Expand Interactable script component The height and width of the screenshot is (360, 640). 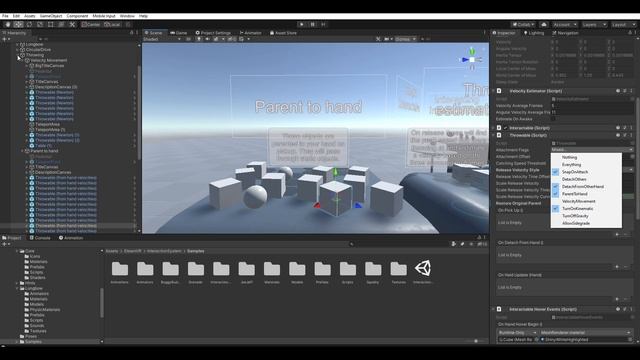pos(493,128)
